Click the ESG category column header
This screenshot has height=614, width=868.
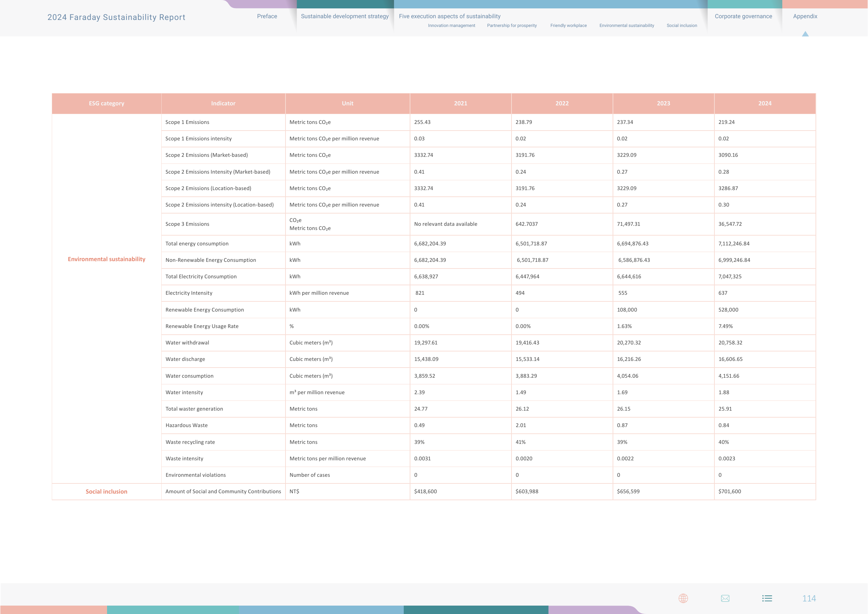point(107,103)
